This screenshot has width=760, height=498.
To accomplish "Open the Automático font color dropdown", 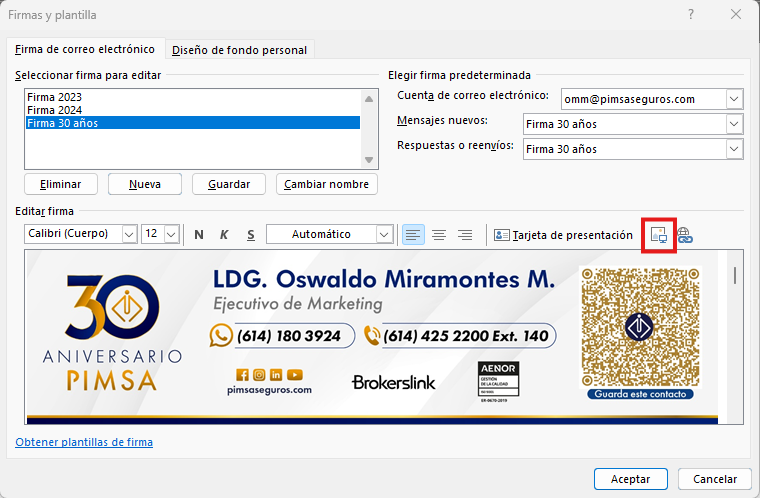I will [x=384, y=234].
